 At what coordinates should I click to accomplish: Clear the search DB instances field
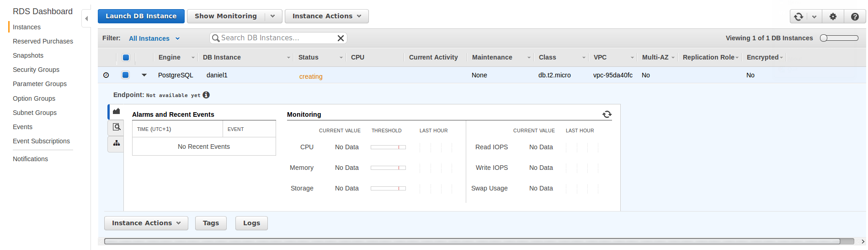click(x=341, y=38)
